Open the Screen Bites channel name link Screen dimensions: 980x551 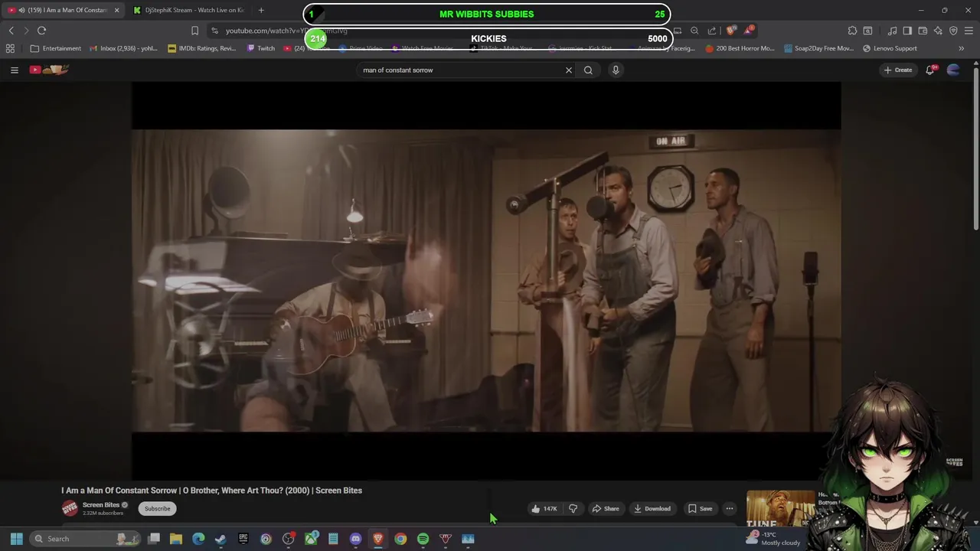[x=100, y=505]
